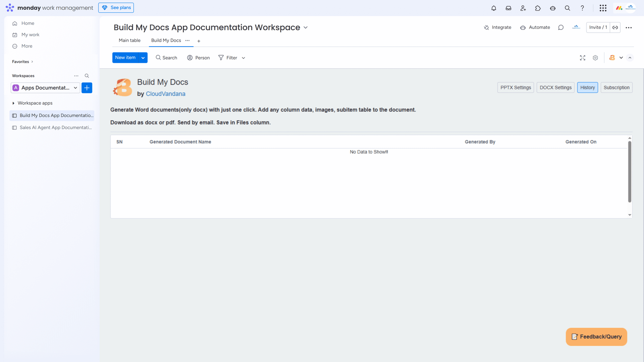Open the Filter options chevron
644x362 pixels.
pos(244,58)
